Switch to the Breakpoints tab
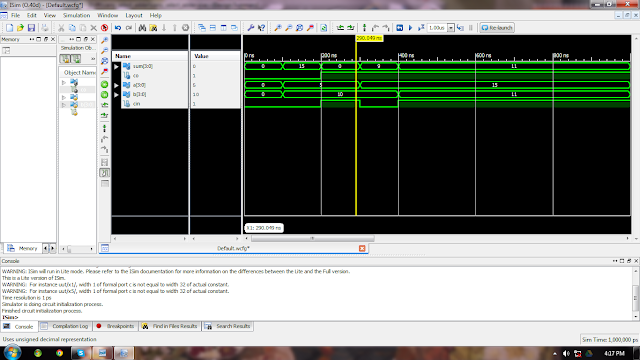Screen dimensions: 640x360 [116, 326]
